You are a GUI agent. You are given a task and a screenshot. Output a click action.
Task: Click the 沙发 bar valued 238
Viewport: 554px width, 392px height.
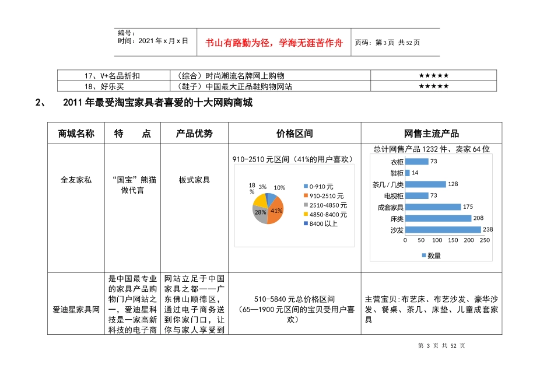click(x=443, y=229)
